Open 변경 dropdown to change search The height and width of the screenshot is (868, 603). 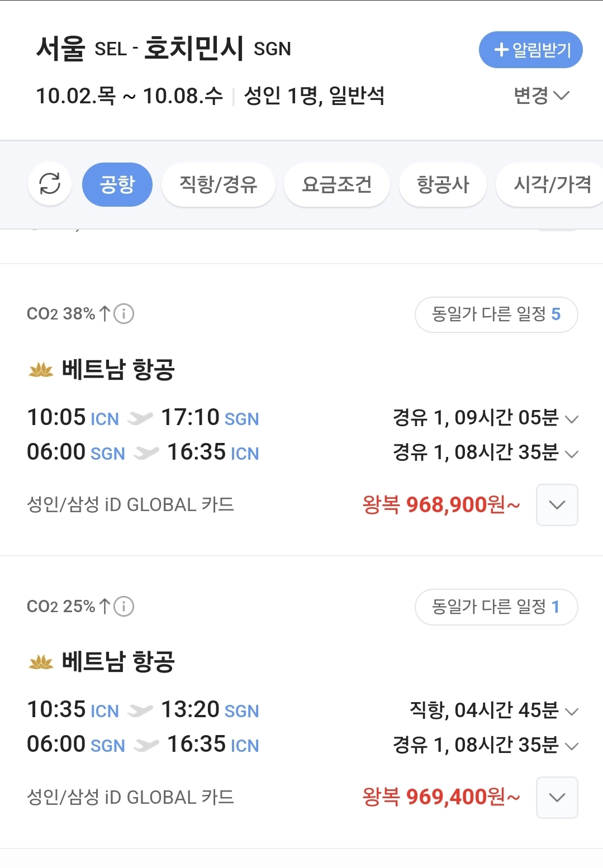click(x=541, y=96)
